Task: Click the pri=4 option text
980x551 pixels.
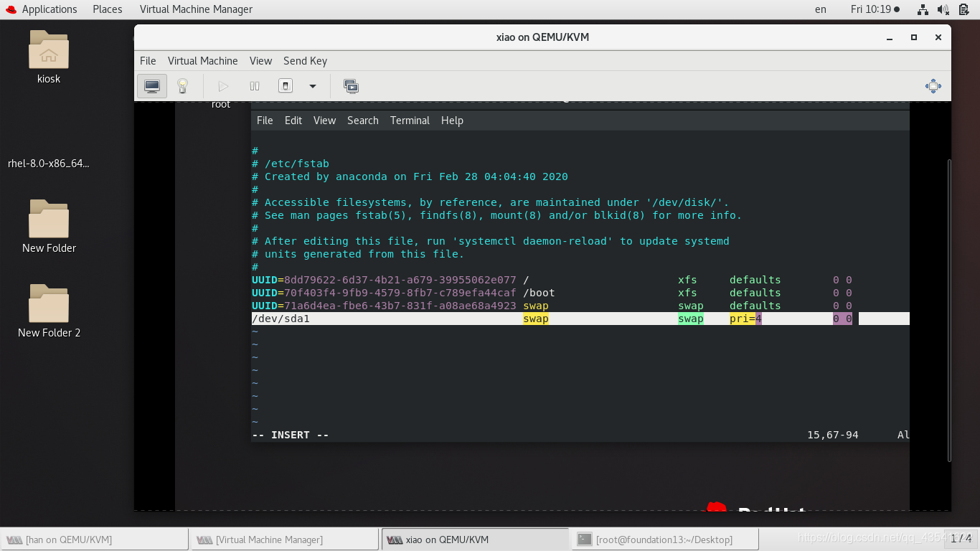Action: click(745, 319)
